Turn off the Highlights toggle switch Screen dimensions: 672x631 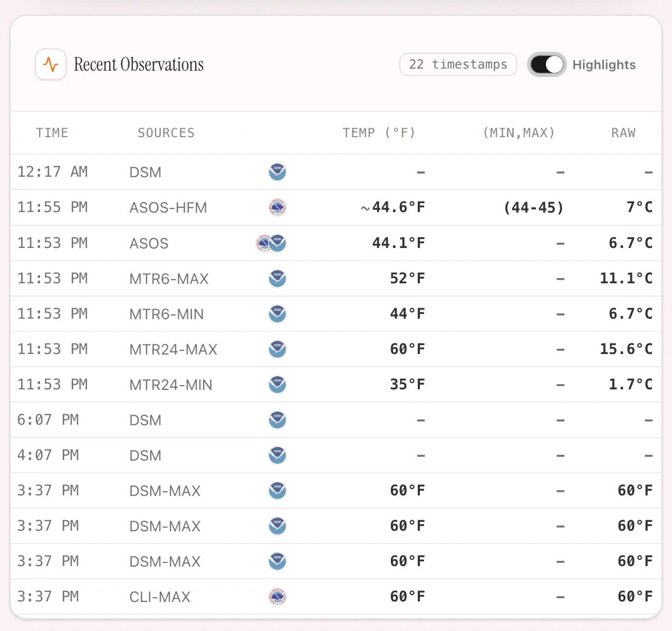click(x=547, y=64)
